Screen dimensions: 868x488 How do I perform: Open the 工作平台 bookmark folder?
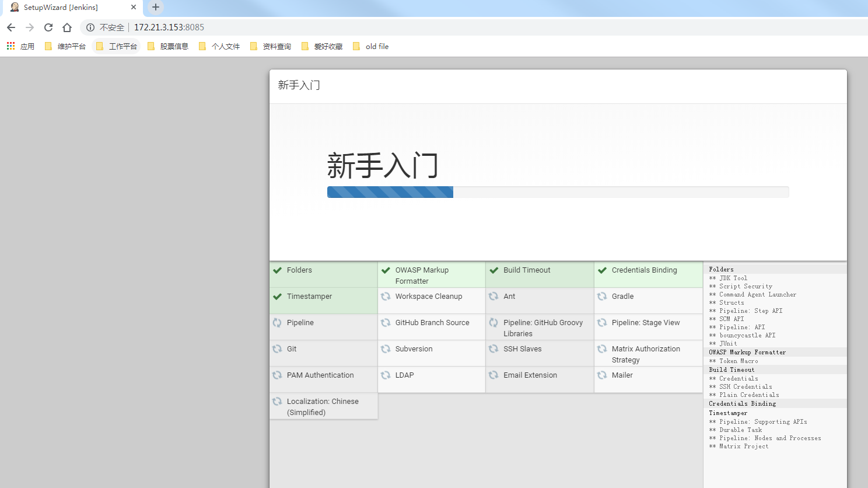[117, 46]
